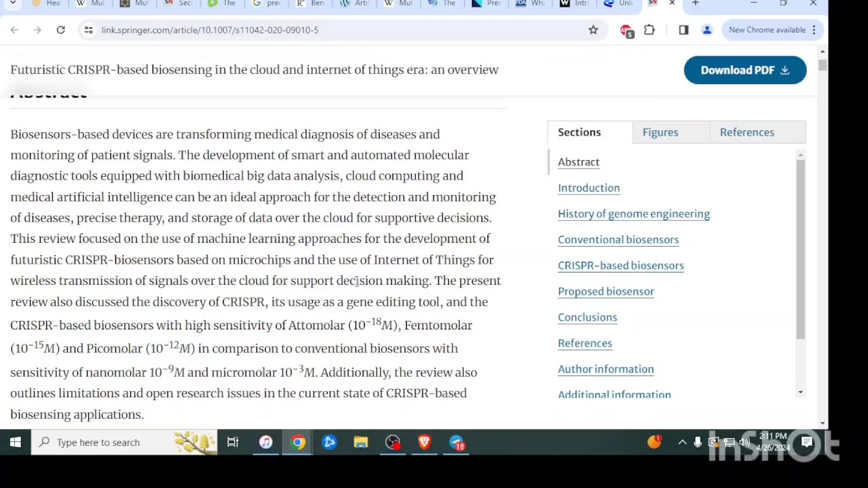
Task: Select the References tab in sidebar
Action: [747, 132]
